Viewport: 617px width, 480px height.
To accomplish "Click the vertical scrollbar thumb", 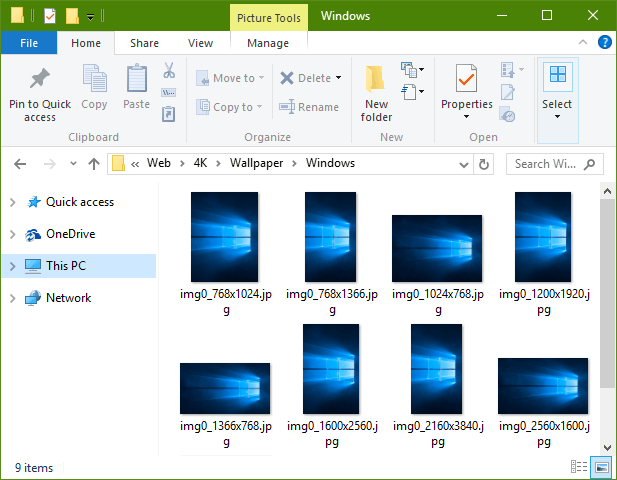I will [x=607, y=294].
